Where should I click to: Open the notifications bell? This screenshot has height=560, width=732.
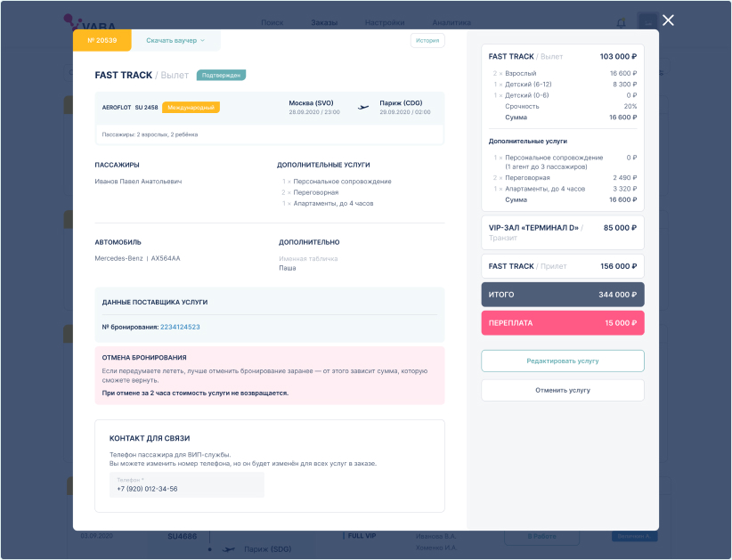click(x=621, y=22)
